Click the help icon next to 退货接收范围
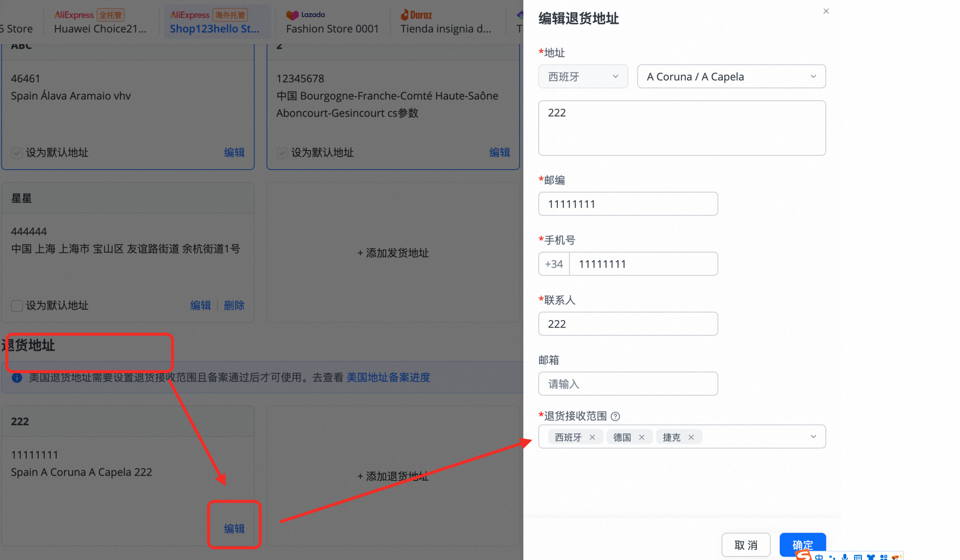960x560 pixels. [616, 416]
